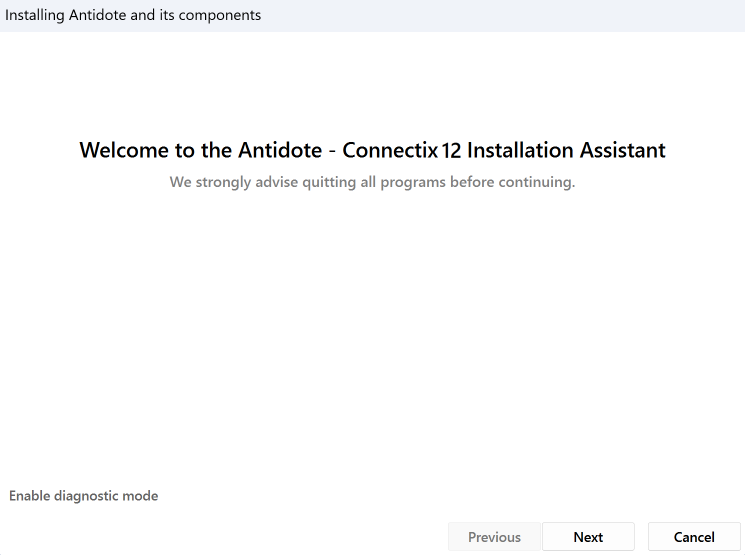Image resolution: width=745 pixels, height=555 pixels.
Task: Click the 'Installing Antidote and its components' title
Action: point(133,16)
